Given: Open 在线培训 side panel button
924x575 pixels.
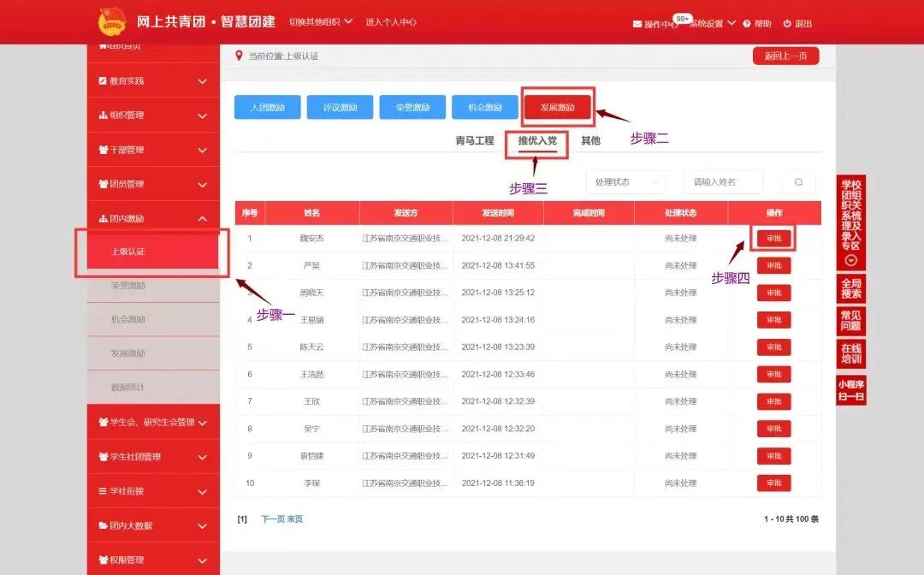Looking at the screenshot, I should (x=851, y=353).
